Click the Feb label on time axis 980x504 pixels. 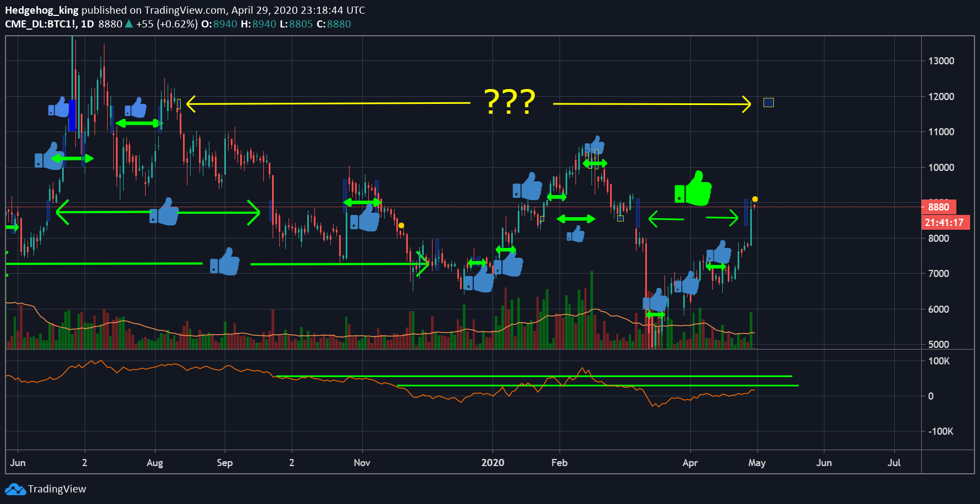[560, 463]
